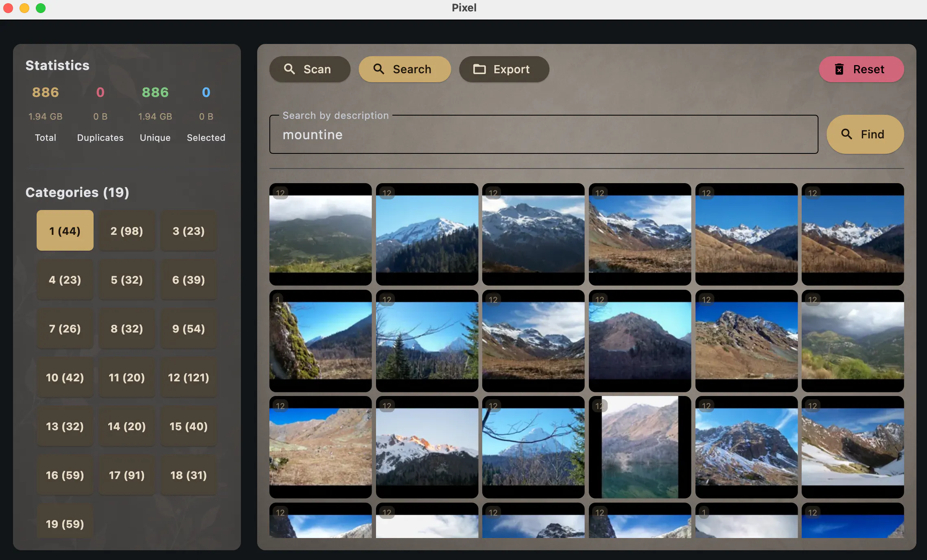The width and height of the screenshot is (927, 560).
Task: Click the orange 886 total count
Action: 46,92
